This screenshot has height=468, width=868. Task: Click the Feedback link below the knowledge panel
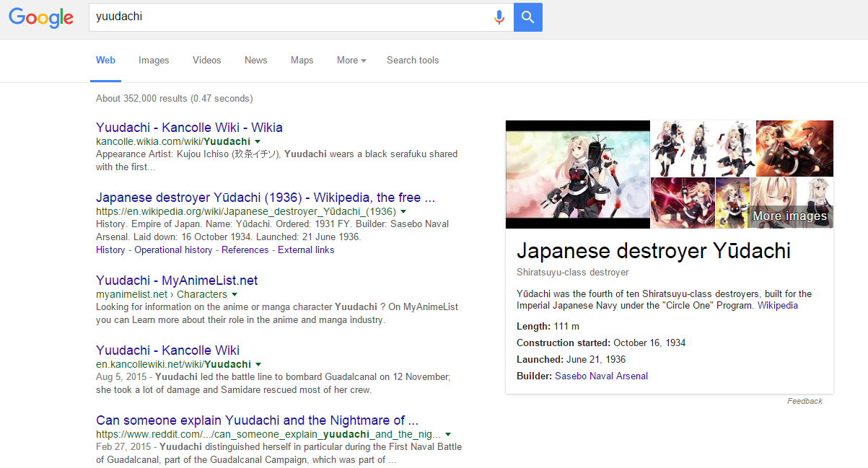coord(805,401)
